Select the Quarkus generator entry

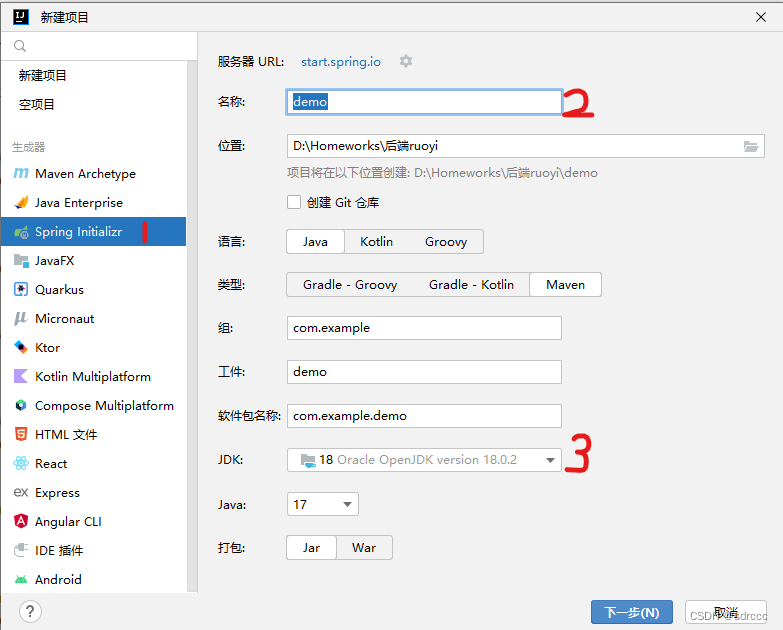[x=93, y=290]
